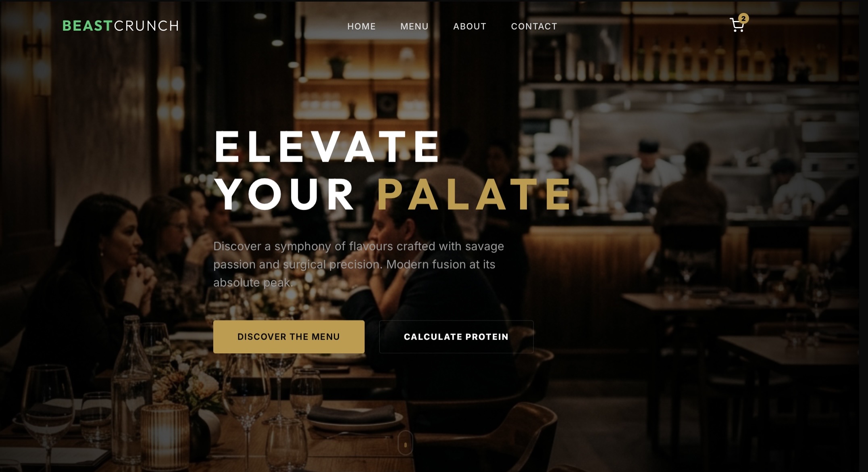
Task: Open the Menu nav link
Action: (414, 26)
